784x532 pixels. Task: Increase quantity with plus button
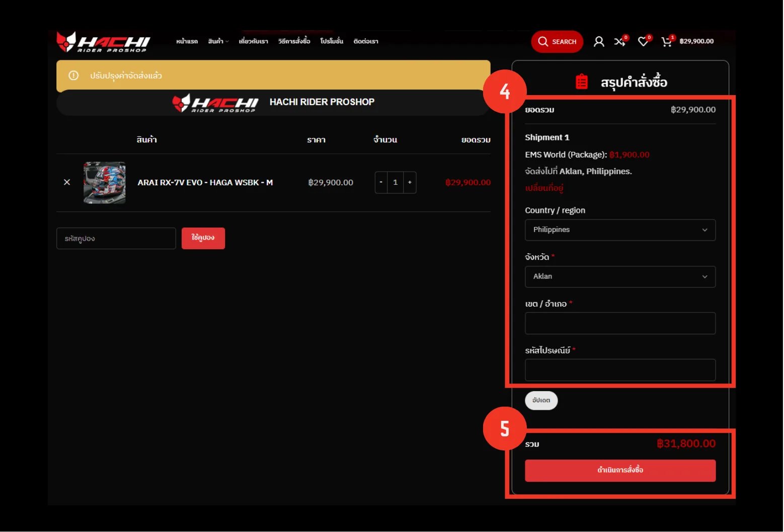point(410,182)
